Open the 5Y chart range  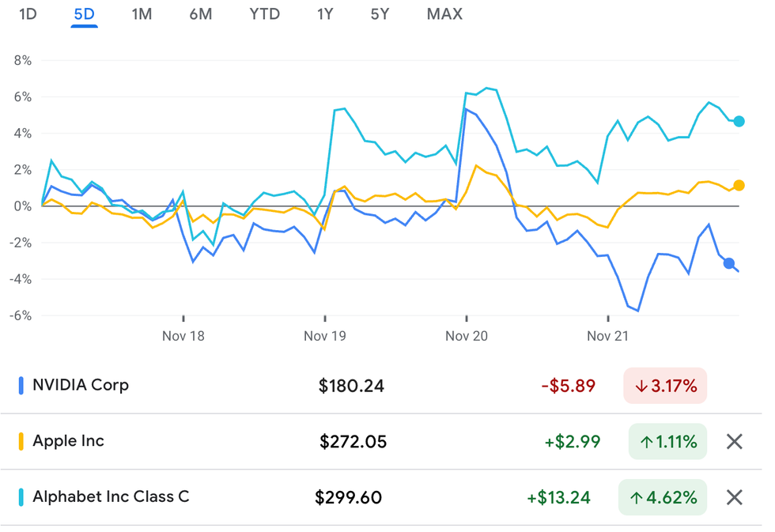pyautogui.click(x=380, y=14)
